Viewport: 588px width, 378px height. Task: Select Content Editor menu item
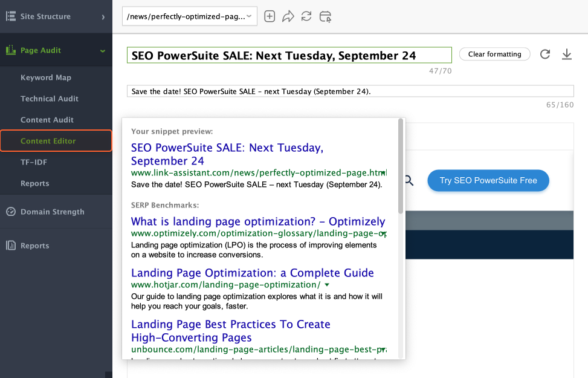pos(56,141)
